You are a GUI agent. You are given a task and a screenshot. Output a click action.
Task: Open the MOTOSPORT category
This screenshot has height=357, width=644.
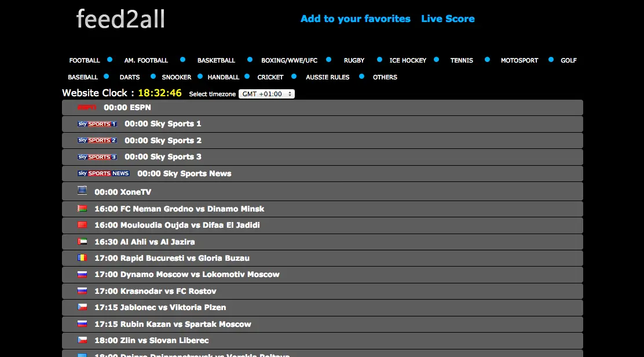coord(519,60)
